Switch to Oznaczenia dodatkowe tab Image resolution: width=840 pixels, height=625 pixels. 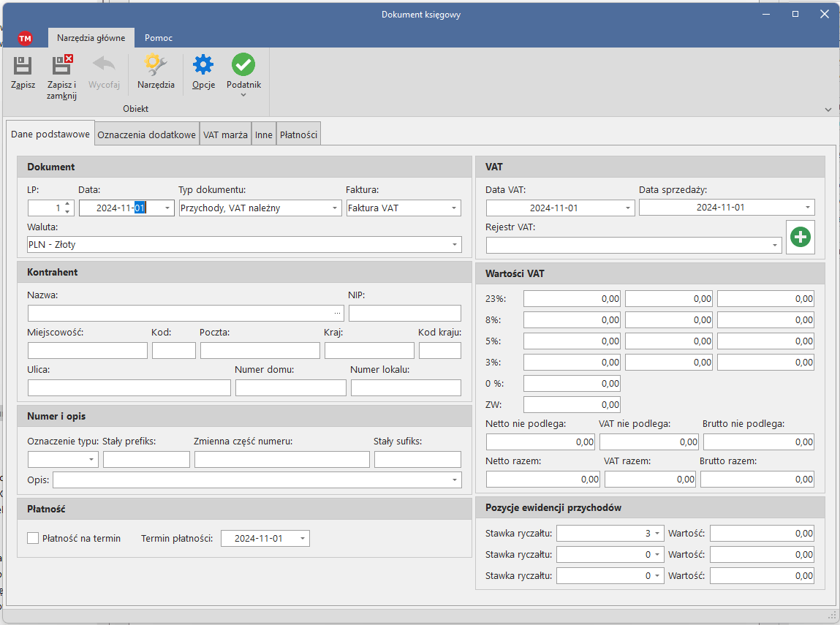(x=146, y=135)
